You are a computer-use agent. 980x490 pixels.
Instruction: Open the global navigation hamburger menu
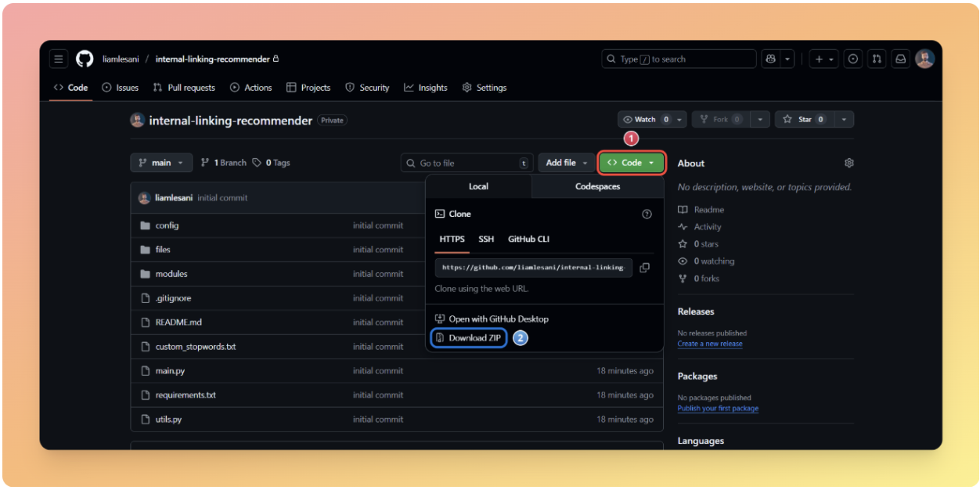[59, 58]
